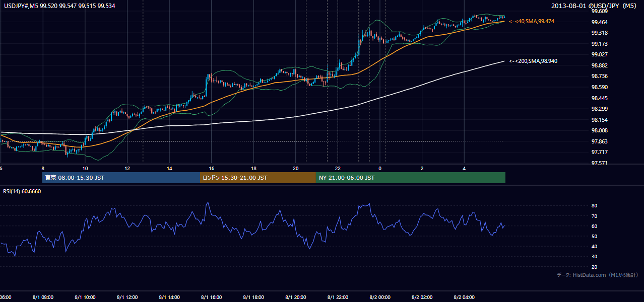The image size is (644, 302).
Task: Click bottom timeline label 8/1 08:00
Action: click(43, 297)
